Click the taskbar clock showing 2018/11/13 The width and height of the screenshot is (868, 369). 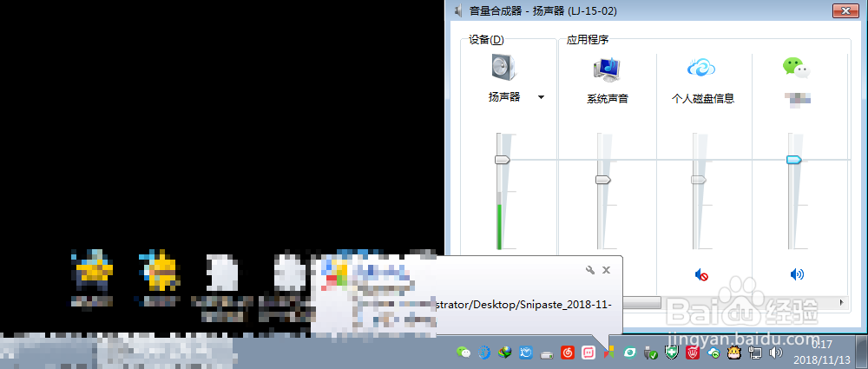[821, 353]
